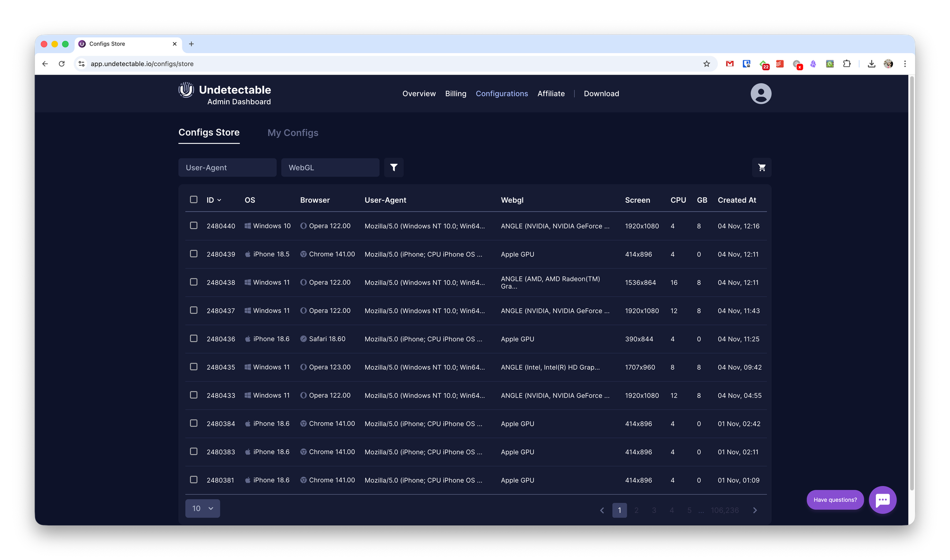Check the select-all header checkbox
950x560 pixels.
point(194,200)
